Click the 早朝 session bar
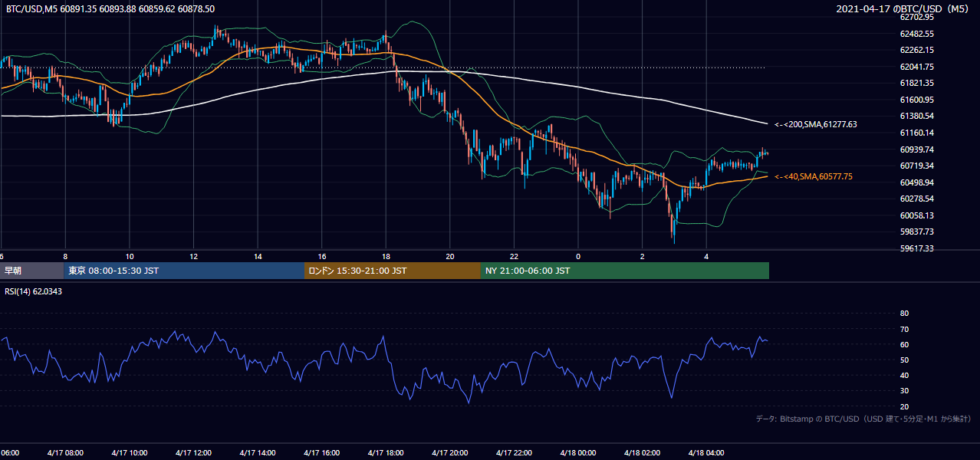 (x=32, y=271)
